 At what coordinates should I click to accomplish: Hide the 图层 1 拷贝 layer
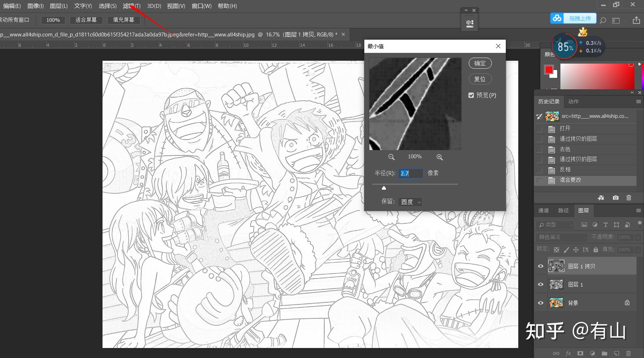point(540,266)
